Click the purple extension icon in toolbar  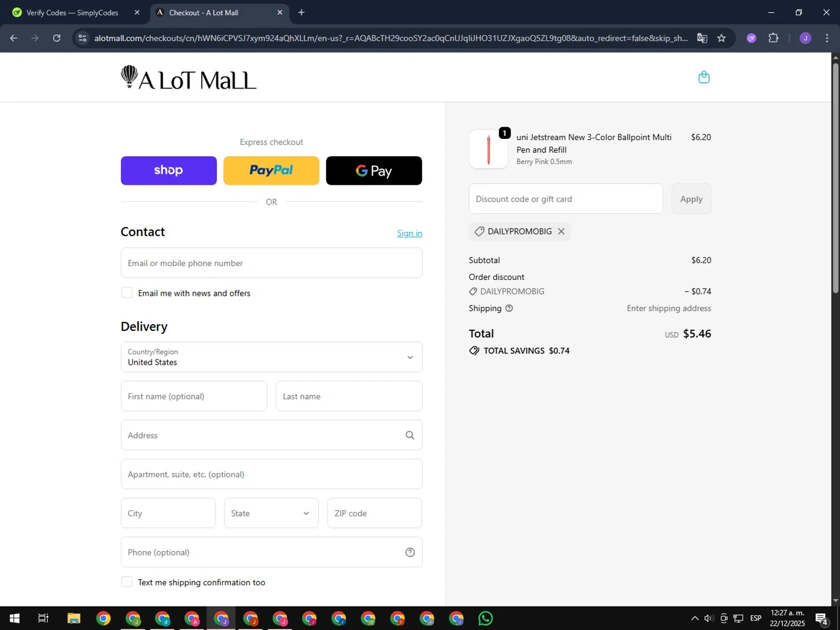click(x=752, y=38)
